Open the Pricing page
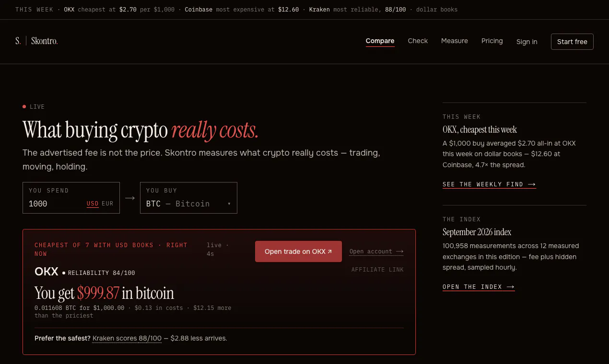609x364 pixels. pyautogui.click(x=492, y=41)
